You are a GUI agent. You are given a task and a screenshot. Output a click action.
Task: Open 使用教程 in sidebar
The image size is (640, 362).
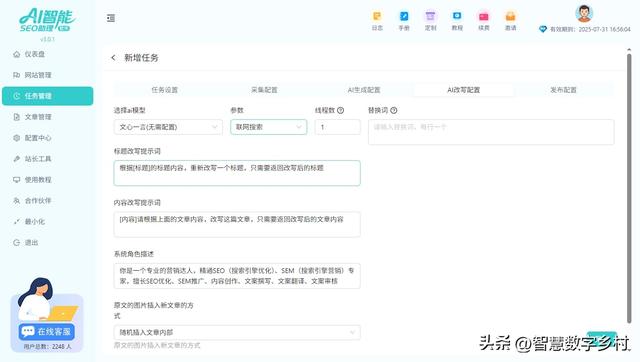pos(47,180)
